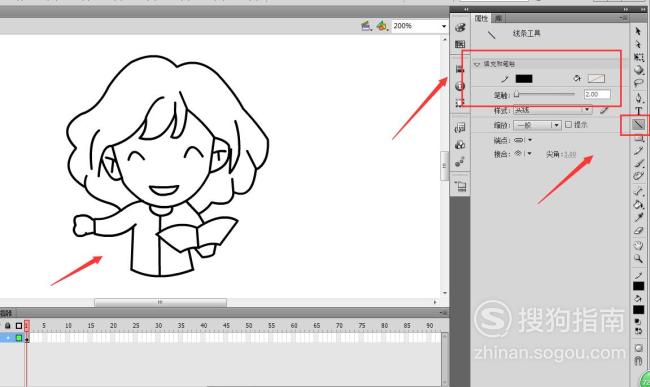Image resolution: width=650 pixels, height=387 pixels.
Task: Click the Edit Scene icon
Action: tap(366, 26)
